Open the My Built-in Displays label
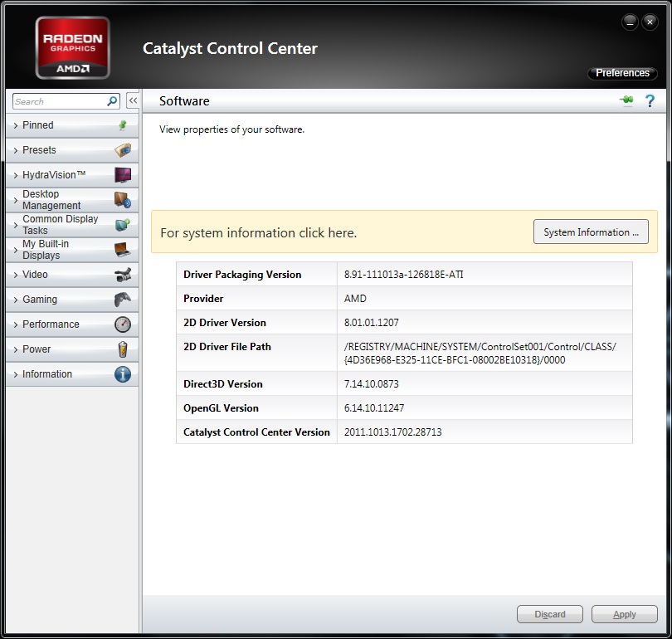Image resolution: width=672 pixels, height=639 pixels. click(x=46, y=250)
